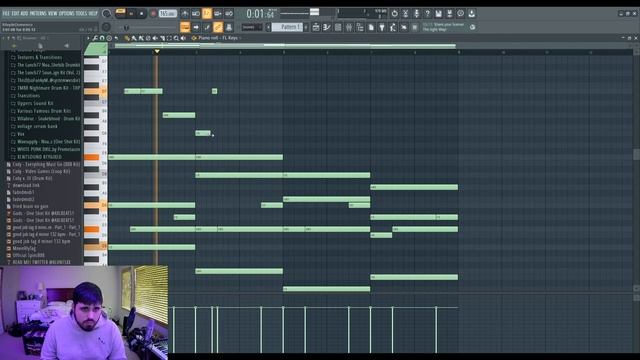Screen dimensions: 640x360
Task: Open the stamp chord tool icon
Action: [109, 38]
